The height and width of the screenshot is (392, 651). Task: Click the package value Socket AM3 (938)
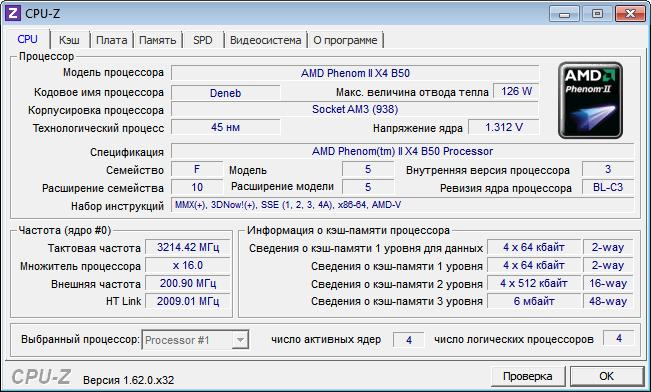pos(355,109)
